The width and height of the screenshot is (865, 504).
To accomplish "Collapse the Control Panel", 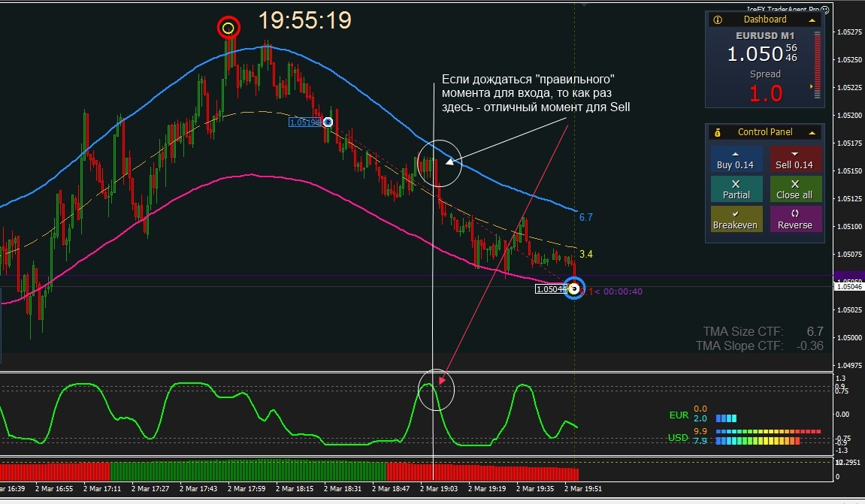I will pos(812,132).
